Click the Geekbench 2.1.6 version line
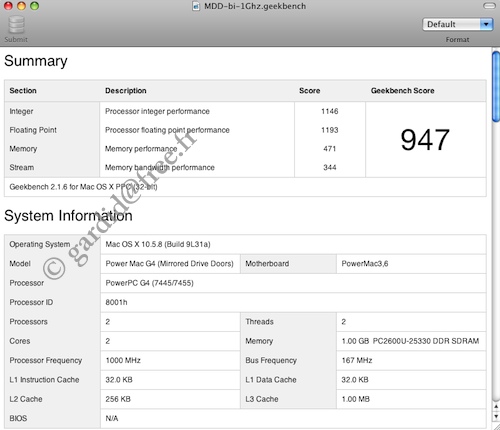Screen dimensions: 500x430 pos(83,187)
